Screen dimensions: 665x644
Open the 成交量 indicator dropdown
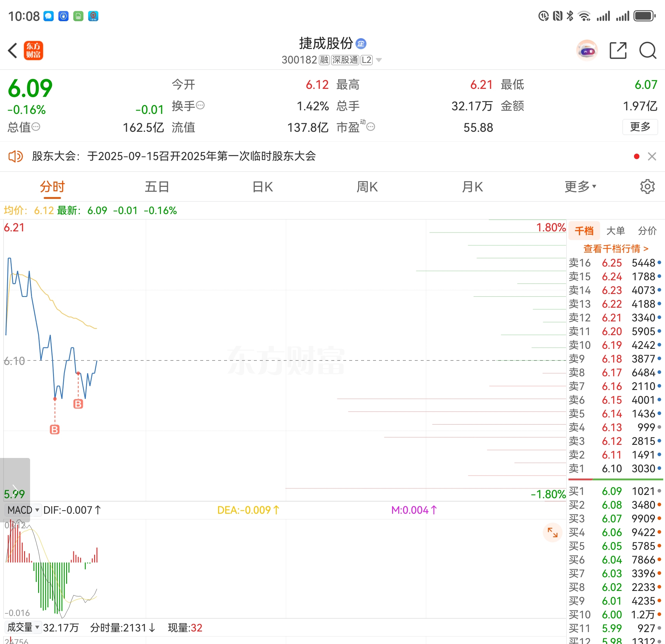[x=23, y=628]
